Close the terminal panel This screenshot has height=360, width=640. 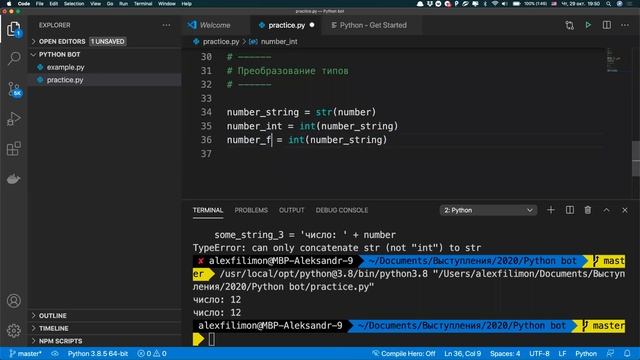[625, 210]
